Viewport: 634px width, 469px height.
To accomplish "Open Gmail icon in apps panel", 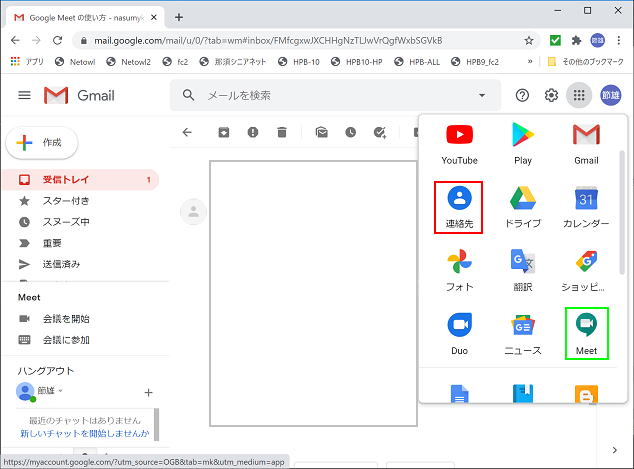I will (586, 144).
